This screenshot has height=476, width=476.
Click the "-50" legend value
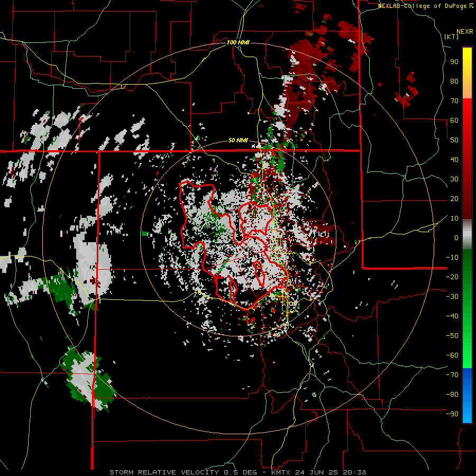pyautogui.click(x=452, y=336)
